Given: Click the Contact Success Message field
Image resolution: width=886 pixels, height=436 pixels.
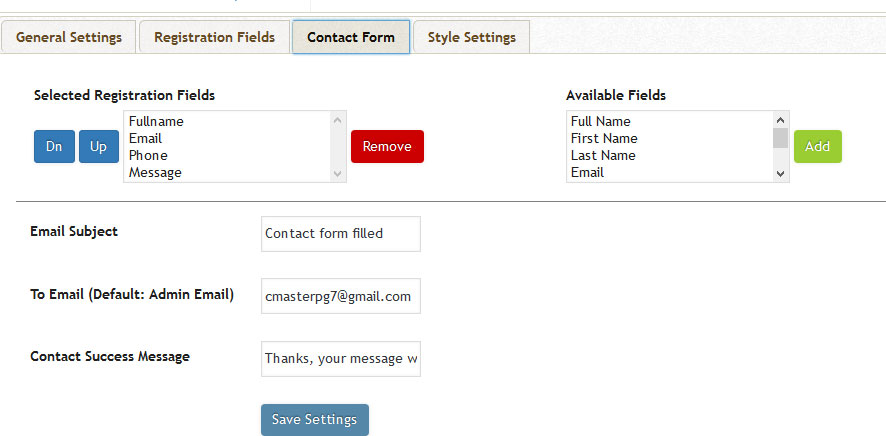Looking at the screenshot, I should click(x=341, y=359).
